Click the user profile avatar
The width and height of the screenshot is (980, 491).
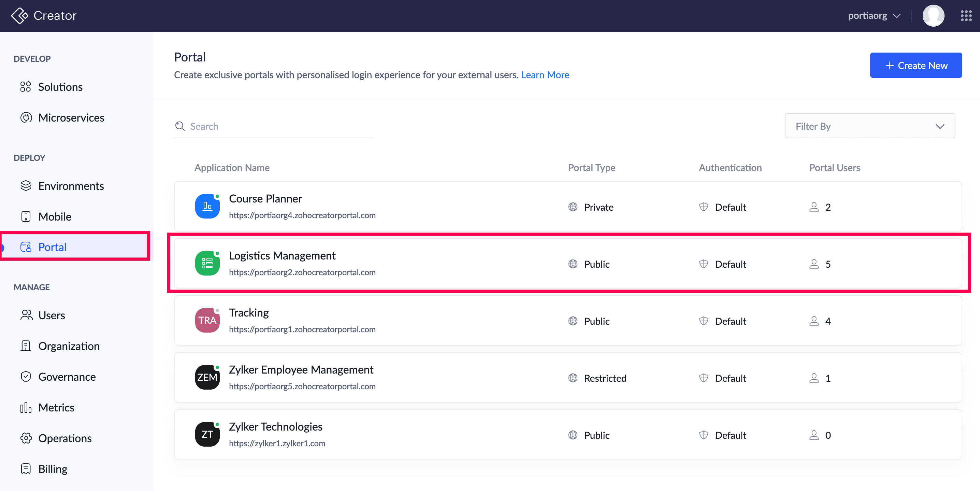coord(933,16)
